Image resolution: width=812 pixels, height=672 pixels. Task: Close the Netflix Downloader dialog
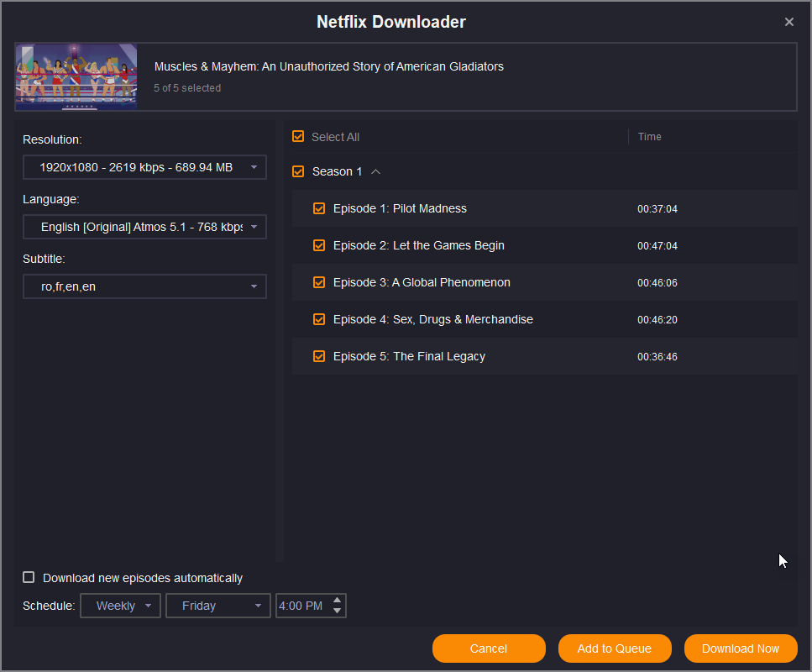[788, 22]
